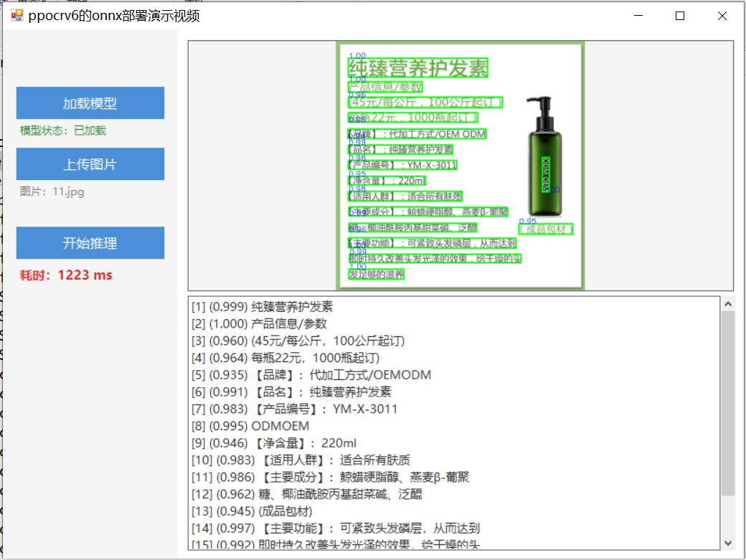Select result line '[1] (0.999) 纯臻营养护发素'
This screenshot has width=746, height=560.
(262, 307)
